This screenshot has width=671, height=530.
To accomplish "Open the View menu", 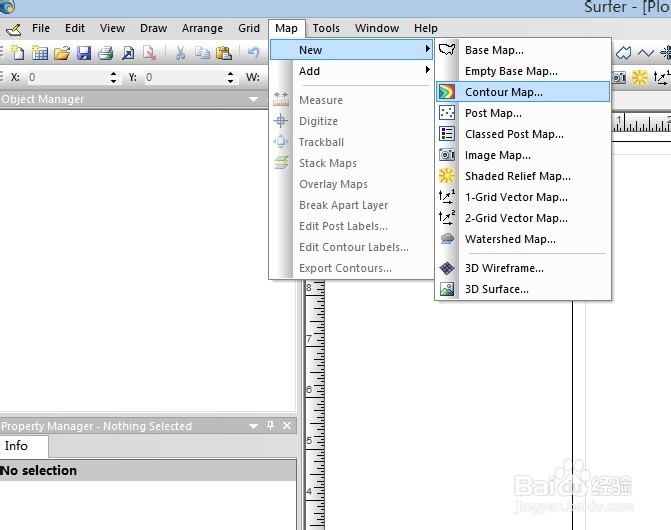I will tap(113, 28).
